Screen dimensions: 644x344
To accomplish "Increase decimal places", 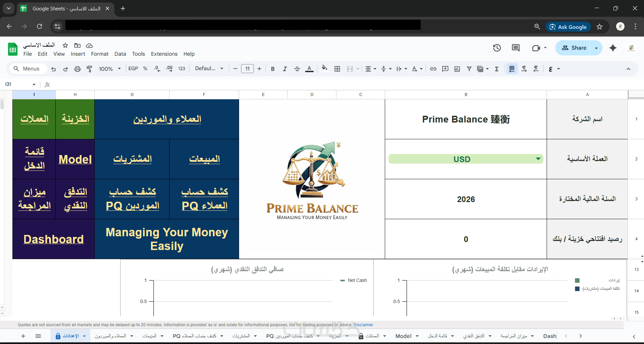I will point(169,69).
